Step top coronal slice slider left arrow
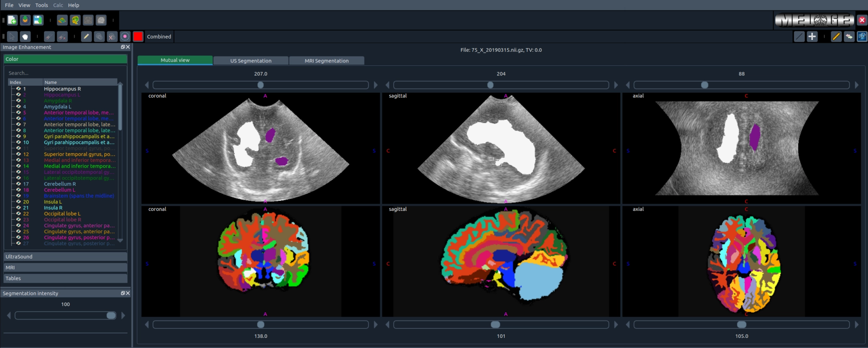The height and width of the screenshot is (348, 868). 147,85
